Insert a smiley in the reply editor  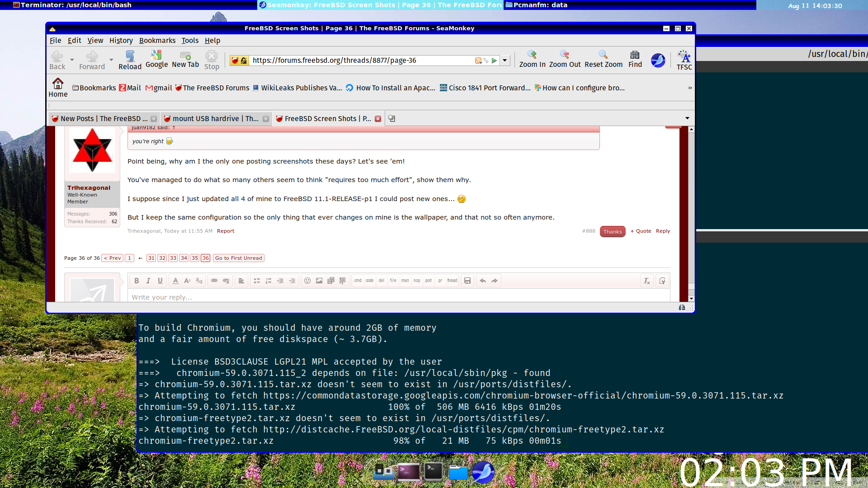pos(307,281)
